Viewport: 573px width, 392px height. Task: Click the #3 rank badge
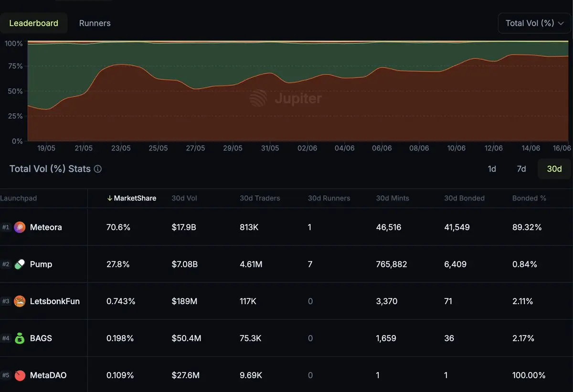click(x=6, y=301)
